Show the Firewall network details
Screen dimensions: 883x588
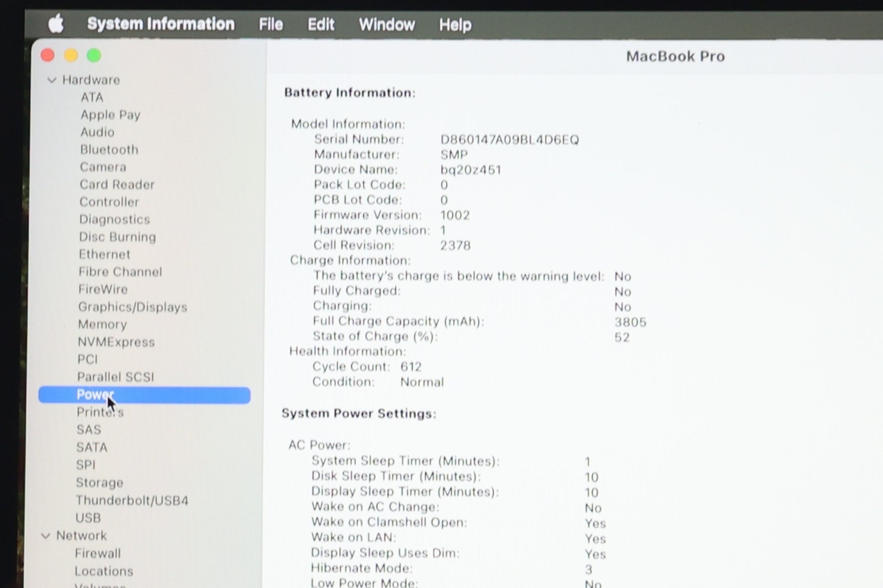(98, 553)
